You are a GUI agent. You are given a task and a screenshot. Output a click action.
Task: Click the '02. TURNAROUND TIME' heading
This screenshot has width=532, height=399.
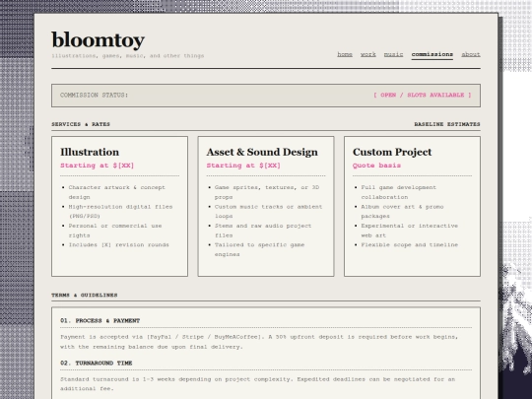tap(97, 363)
